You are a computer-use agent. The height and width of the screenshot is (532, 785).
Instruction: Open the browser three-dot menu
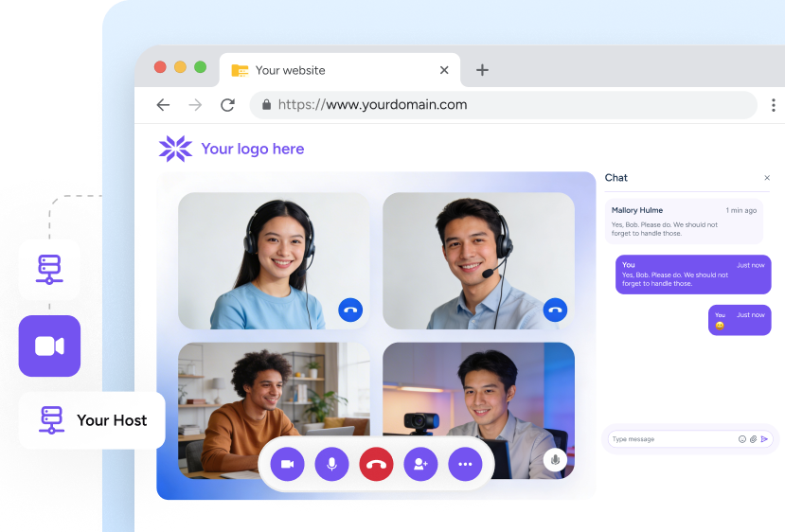click(774, 104)
